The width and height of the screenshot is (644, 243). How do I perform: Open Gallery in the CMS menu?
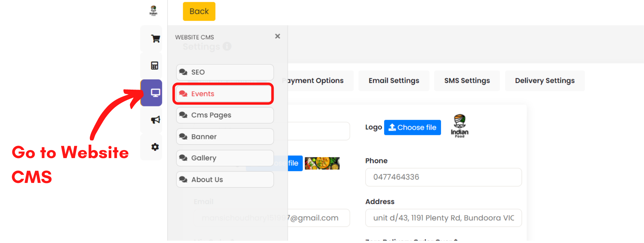225,158
